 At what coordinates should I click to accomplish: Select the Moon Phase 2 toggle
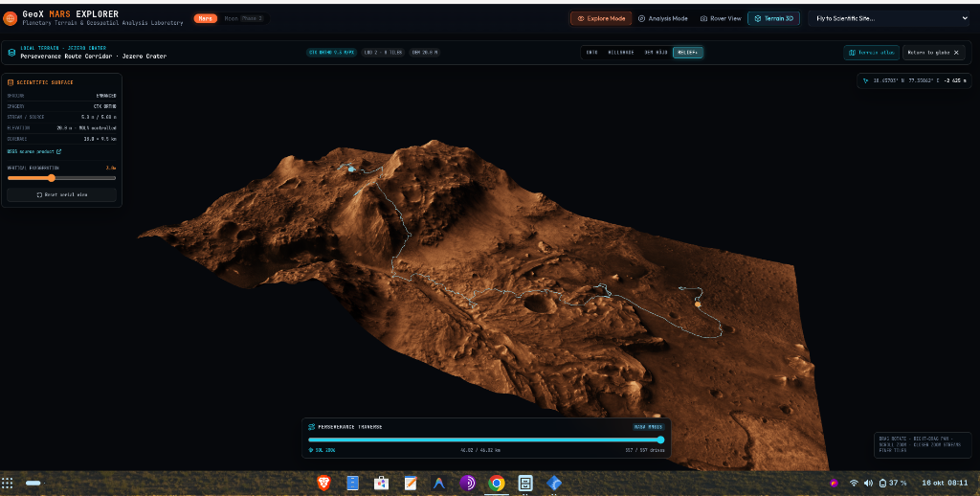[243, 19]
